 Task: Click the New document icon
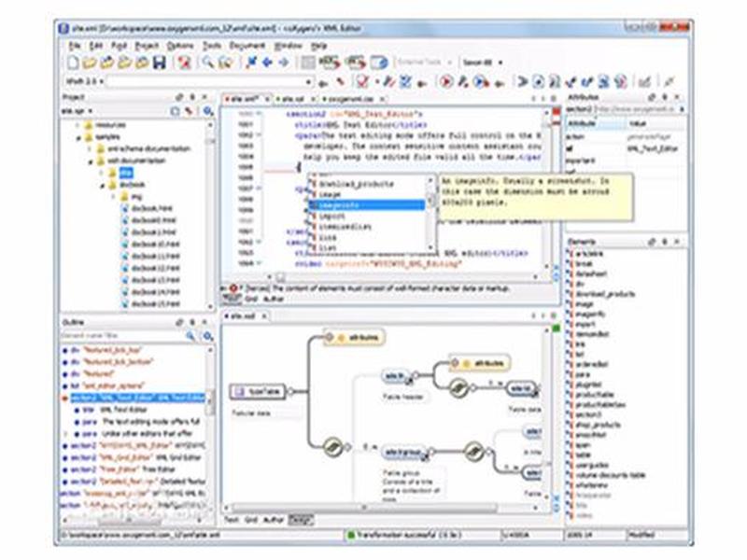[x=73, y=62]
